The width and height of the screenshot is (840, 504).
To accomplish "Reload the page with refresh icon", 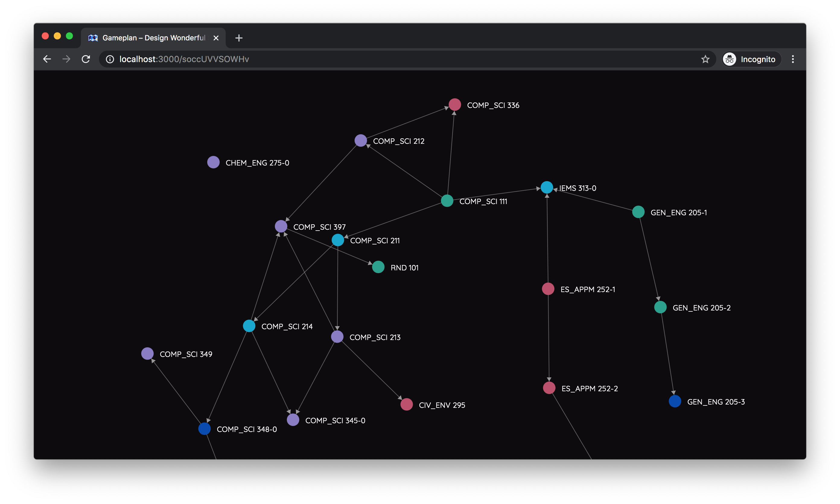I will (x=86, y=59).
